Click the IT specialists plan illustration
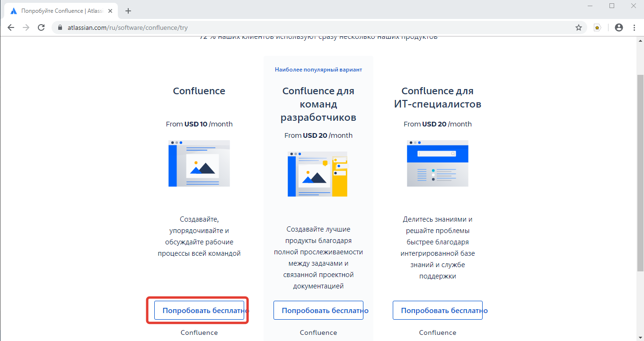Image resolution: width=644 pixels, height=341 pixels. click(x=438, y=163)
